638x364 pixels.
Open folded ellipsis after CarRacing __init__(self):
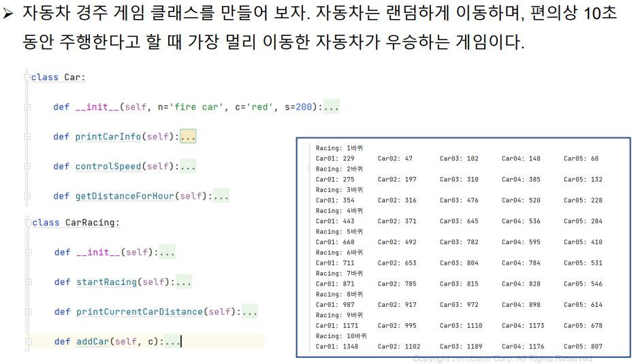pos(168,252)
